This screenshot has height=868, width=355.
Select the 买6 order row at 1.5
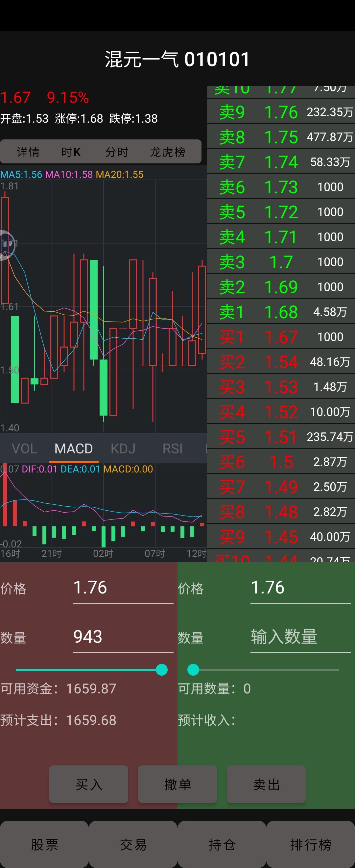point(281,462)
